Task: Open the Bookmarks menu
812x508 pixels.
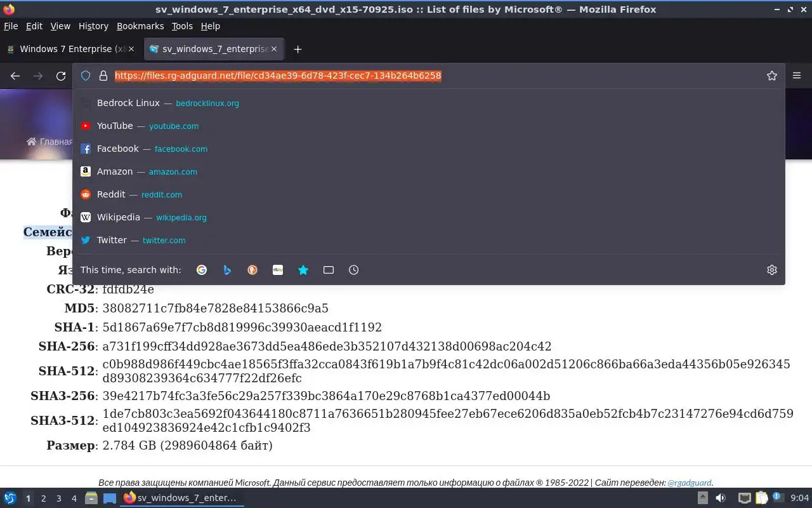Action: (140, 26)
